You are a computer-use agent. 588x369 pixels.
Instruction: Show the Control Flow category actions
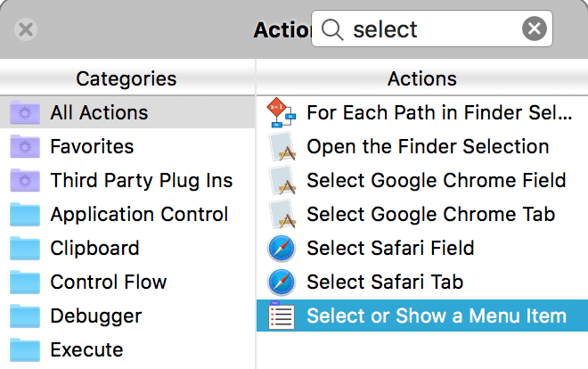tap(127, 282)
